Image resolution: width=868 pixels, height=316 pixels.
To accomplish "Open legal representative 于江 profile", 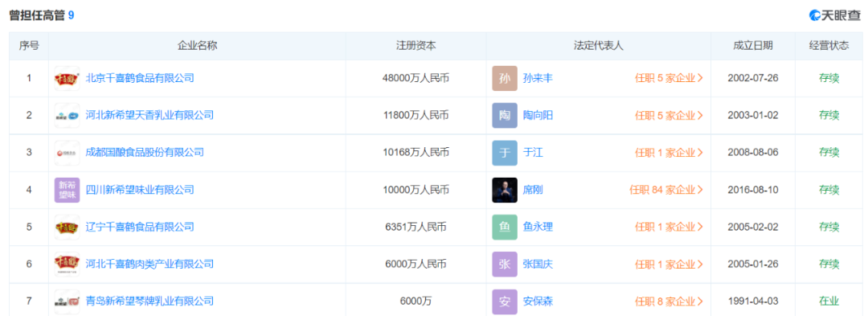I will pyautogui.click(x=533, y=152).
